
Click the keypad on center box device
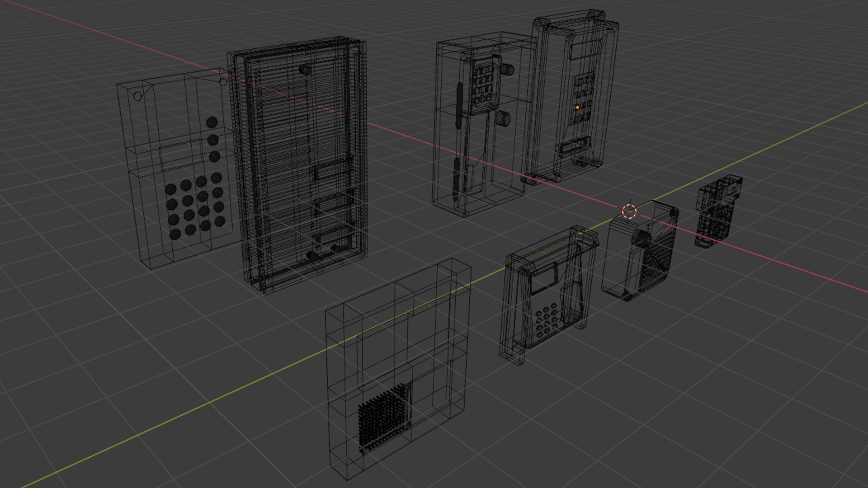483,84
